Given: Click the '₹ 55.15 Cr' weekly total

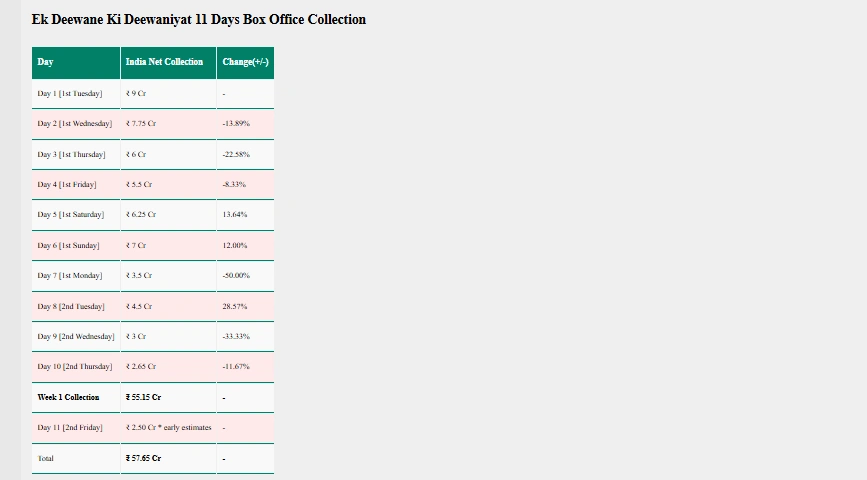Looking at the screenshot, I should [x=144, y=398].
